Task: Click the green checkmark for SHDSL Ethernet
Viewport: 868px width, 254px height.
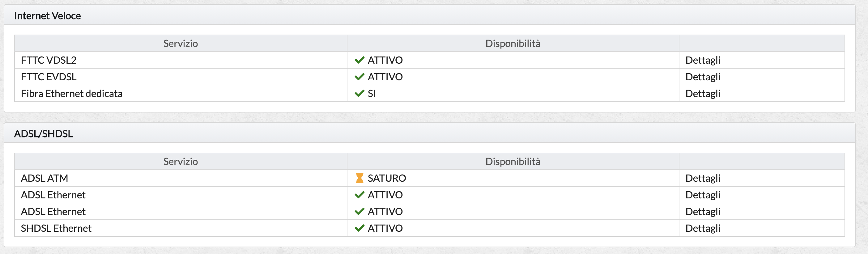Action: point(360,228)
